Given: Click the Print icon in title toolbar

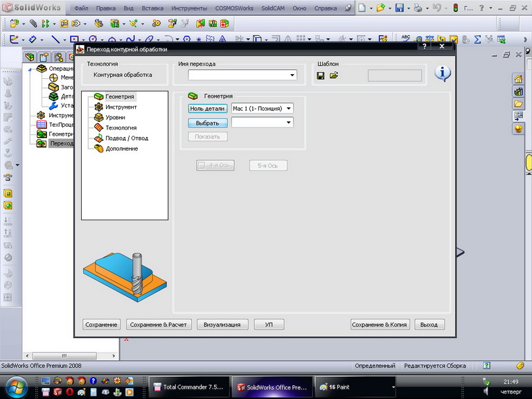Looking at the screenshot, I should click(x=418, y=8).
